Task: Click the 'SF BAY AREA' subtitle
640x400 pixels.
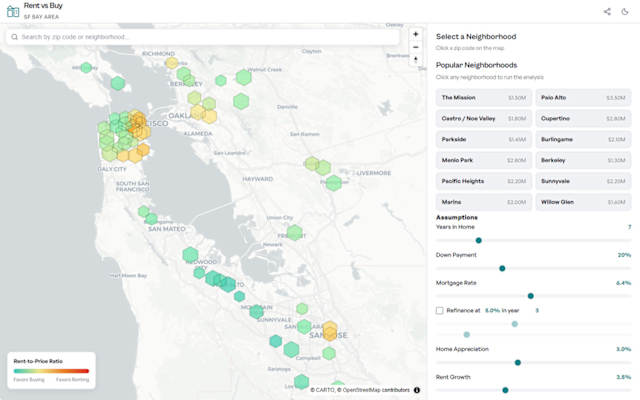Action: pyautogui.click(x=41, y=17)
